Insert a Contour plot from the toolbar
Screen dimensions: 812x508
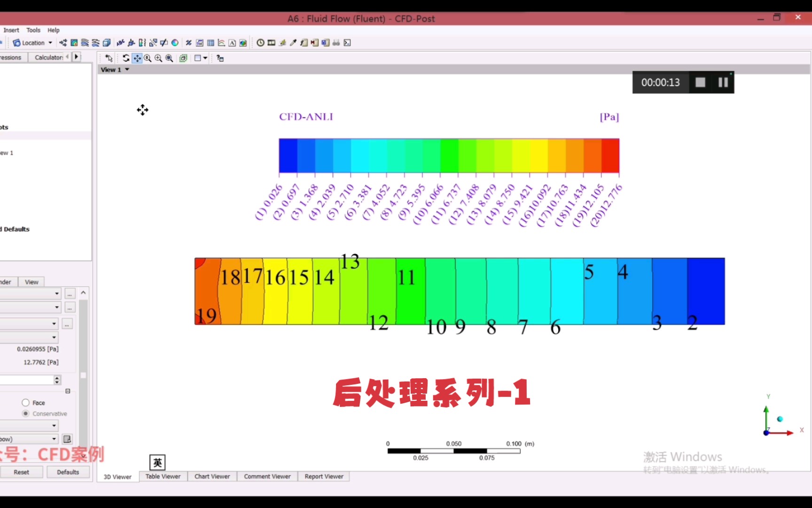pos(74,43)
